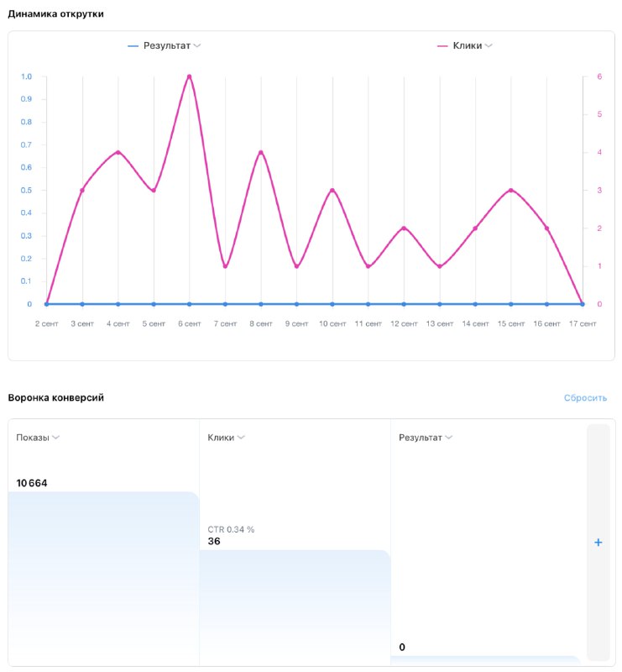Click the 15 сент clicks data point
Viewport: 622px width, 672px height.
(510, 191)
